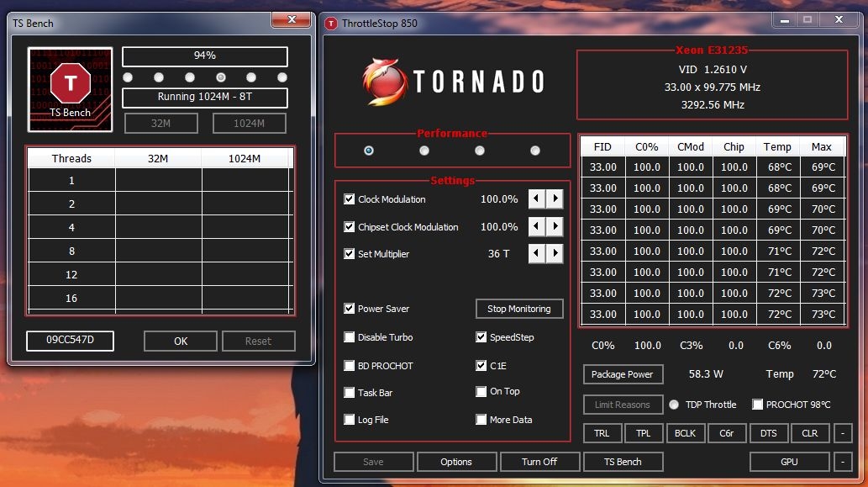
Task: Decrease Chipset Clock Modulation with left arrow
Action: [536, 226]
